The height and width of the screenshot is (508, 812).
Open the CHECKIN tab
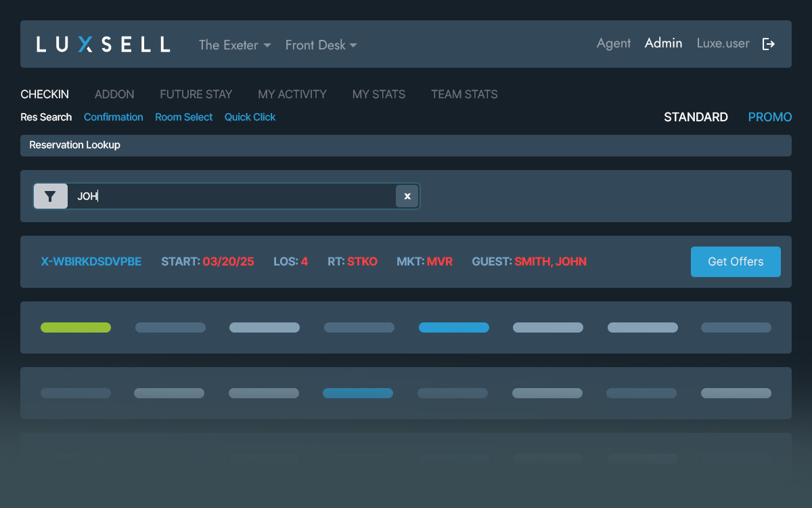[x=45, y=94]
